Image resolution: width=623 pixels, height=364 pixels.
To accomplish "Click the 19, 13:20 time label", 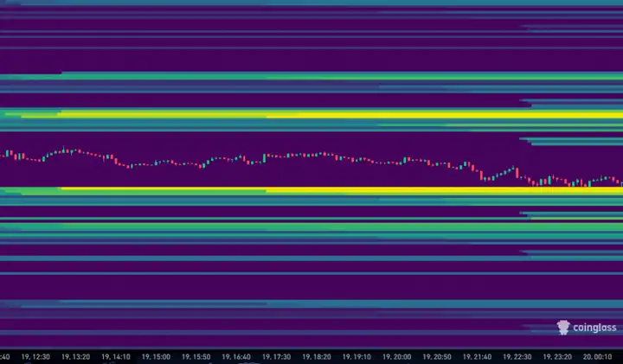I will 75,356.
